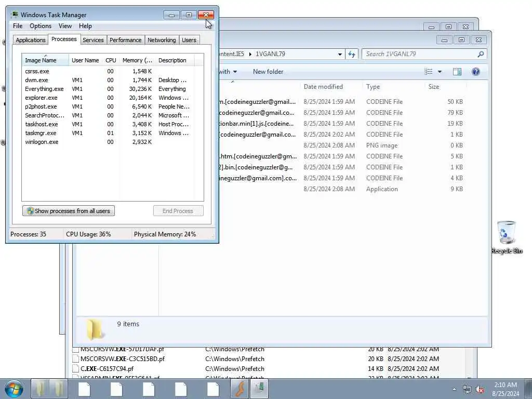
Task: Open the File menu in Task Manager
Action: (x=18, y=26)
